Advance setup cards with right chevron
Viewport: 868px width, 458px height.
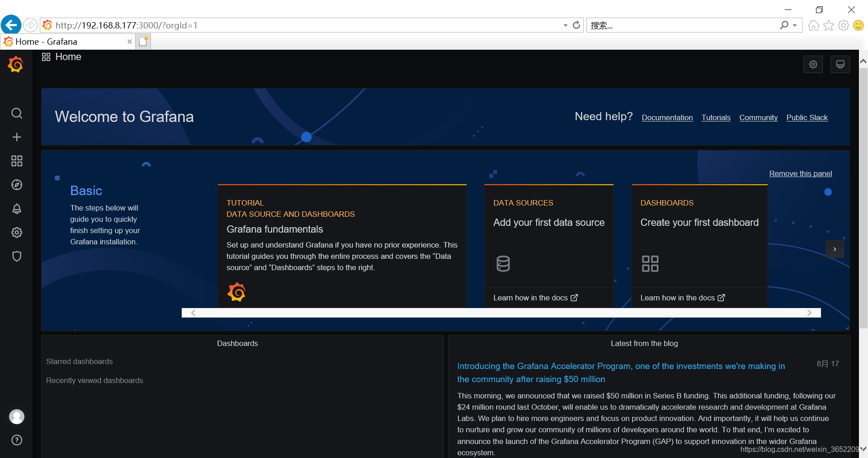tap(835, 249)
